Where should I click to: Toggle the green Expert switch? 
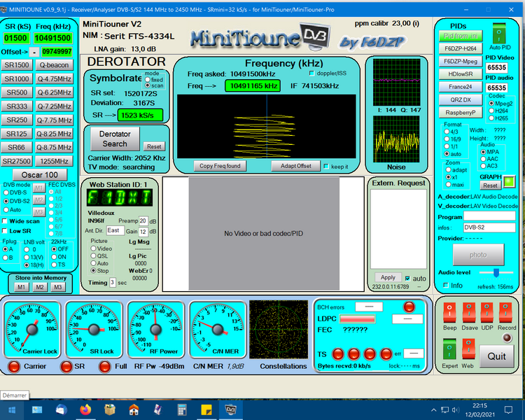point(449,349)
